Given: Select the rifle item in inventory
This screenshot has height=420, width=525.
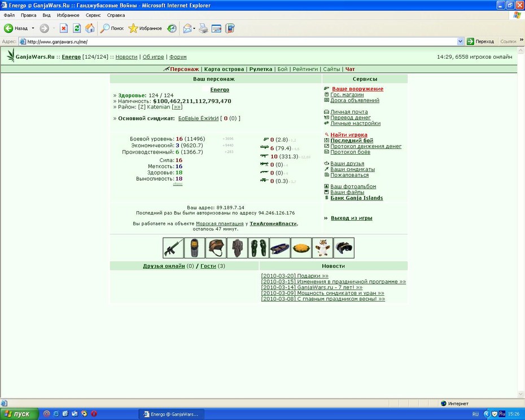Looking at the screenshot, I should point(173,248).
